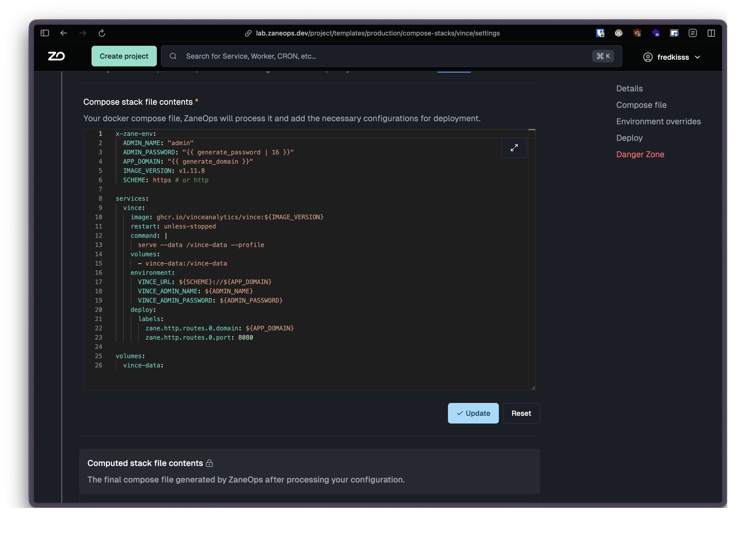The width and height of the screenshot is (756, 546).
Task: Click the search magnifier icon
Action: (173, 56)
